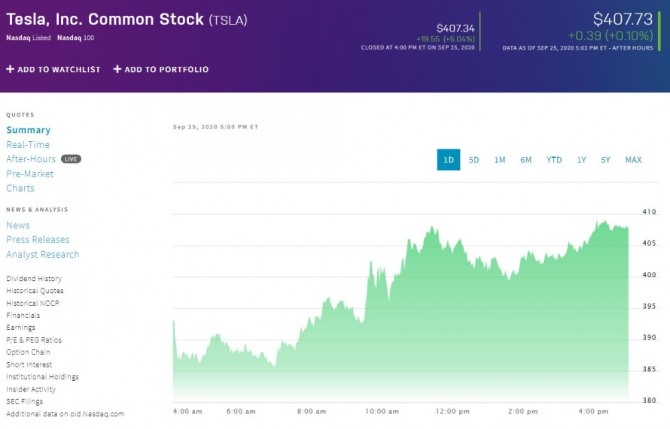Open the Press Releases page
This screenshot has width=670, height=429.
pyautogui.click(x=38, y=240)
